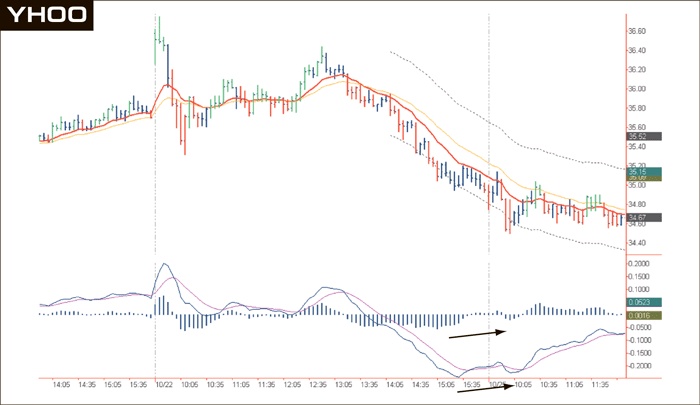Click the 12:35 time axis label
700x405 pixels.
[317, 384]
